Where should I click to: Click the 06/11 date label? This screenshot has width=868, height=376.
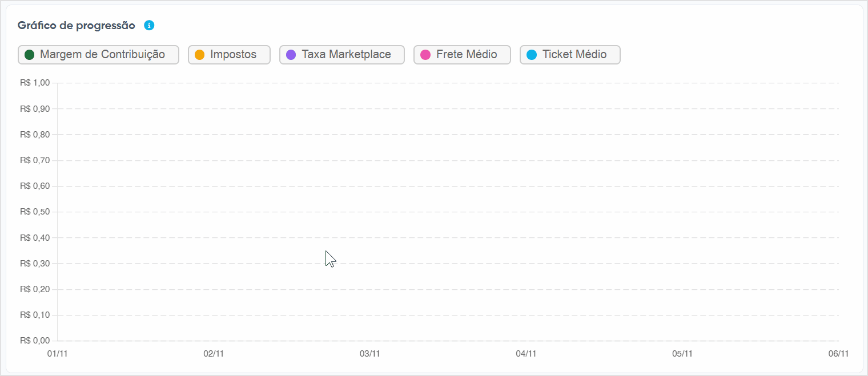click(x=838, y=354)
